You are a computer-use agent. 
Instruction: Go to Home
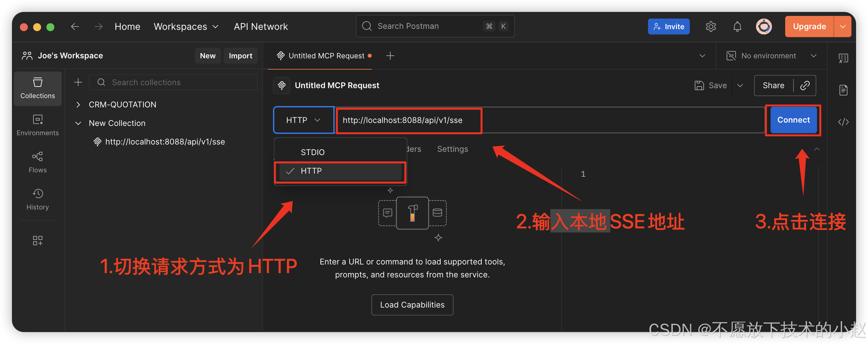click(127, 26)
